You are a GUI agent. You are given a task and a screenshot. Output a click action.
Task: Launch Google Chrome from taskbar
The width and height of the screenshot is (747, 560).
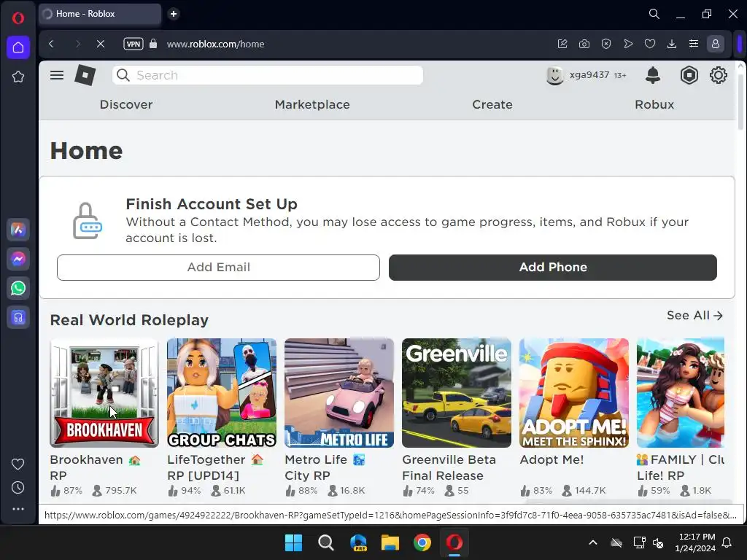(422, 542)
